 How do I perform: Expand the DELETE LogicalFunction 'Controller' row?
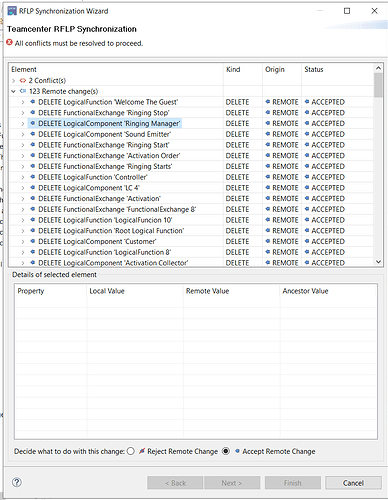click(x=23, y=177)
